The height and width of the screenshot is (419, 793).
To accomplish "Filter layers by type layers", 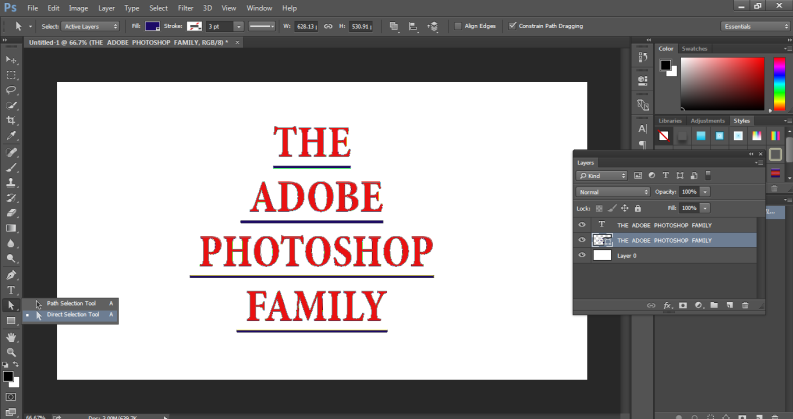I will click(666, 176).
